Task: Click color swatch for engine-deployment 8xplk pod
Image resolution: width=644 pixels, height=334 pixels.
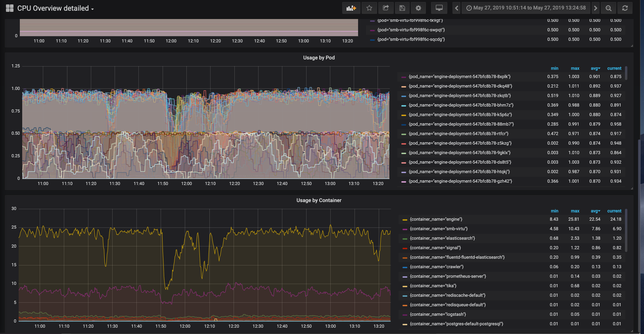Action: click(x=404, y=77)
